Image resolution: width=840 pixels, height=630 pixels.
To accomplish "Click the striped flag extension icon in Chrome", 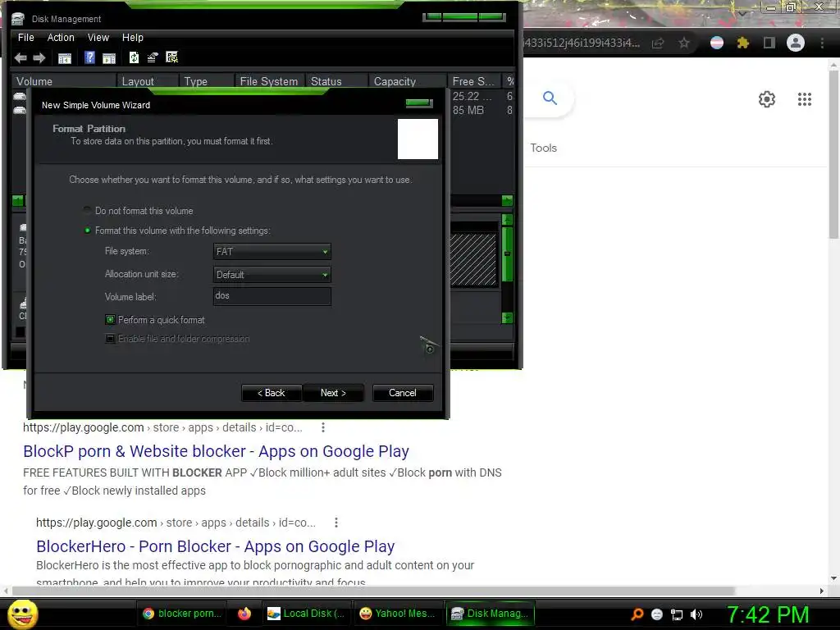I will 717,43.
